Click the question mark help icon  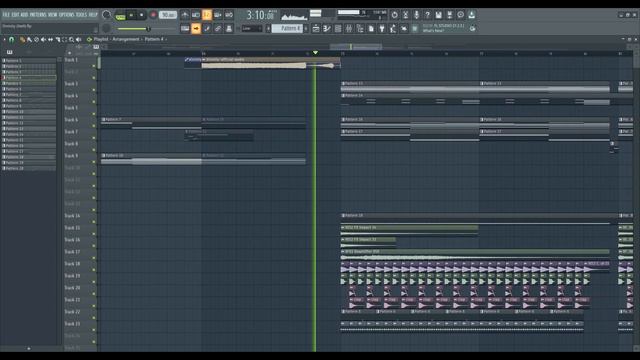(427, 15)
